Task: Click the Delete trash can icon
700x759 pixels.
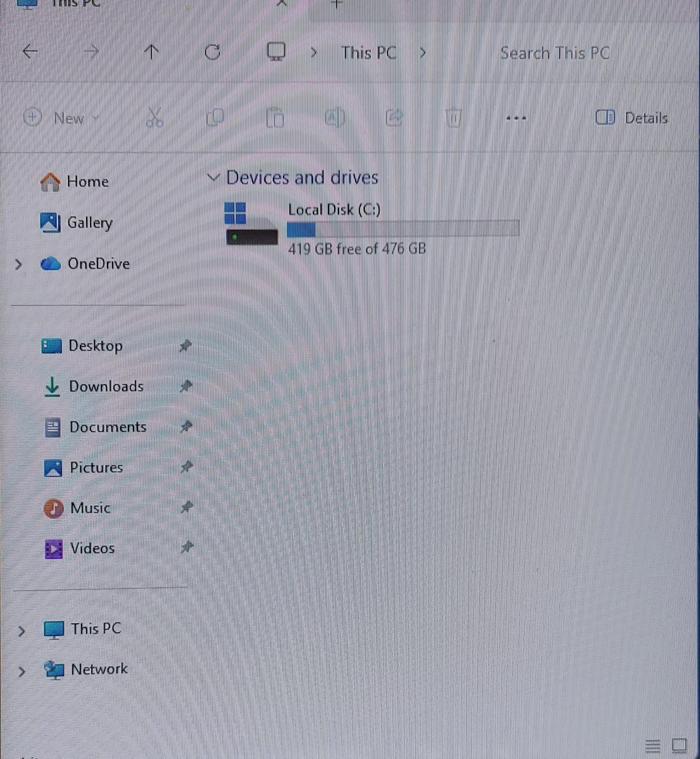Action: pyautogui.click(x=453, y=117)
